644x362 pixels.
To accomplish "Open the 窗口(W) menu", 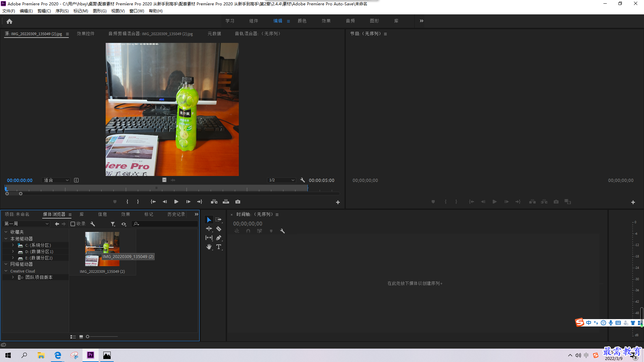I will [137, 11].
